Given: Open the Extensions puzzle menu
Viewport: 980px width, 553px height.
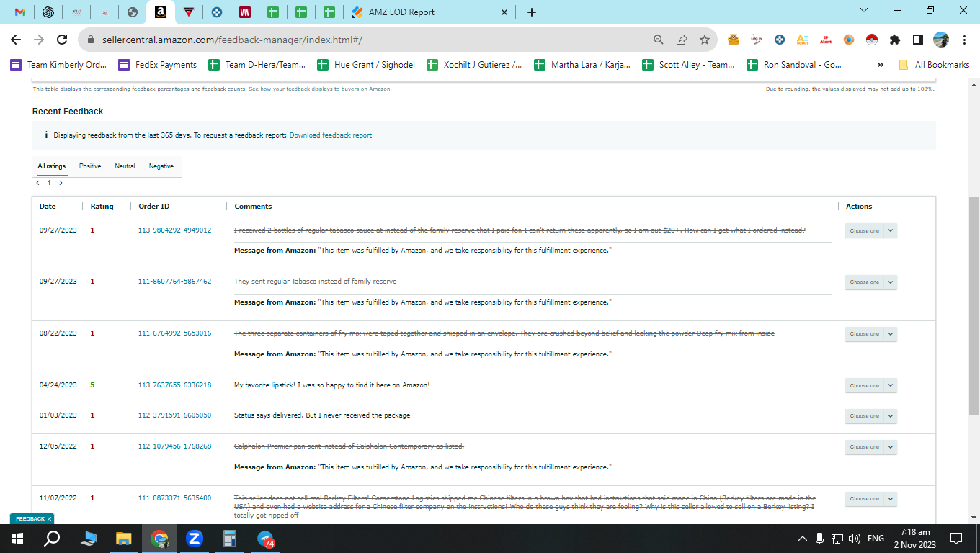Looking at the screenshot, I should coord(895,40).
